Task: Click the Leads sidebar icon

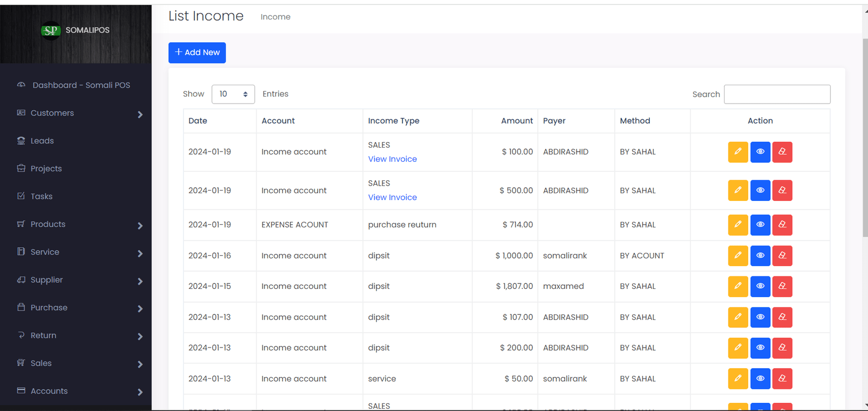Action: pyautogui.click(x=21, y=141)
